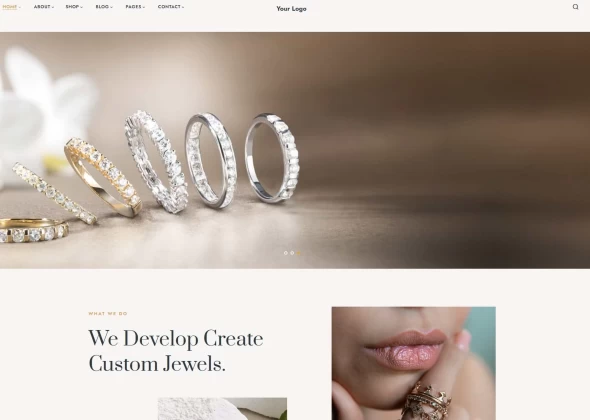Image resolution: width=590 pixels, height=420 pixels.
Task: Open the About menu item
Action: pyautogui.click(x=42, y=7)
